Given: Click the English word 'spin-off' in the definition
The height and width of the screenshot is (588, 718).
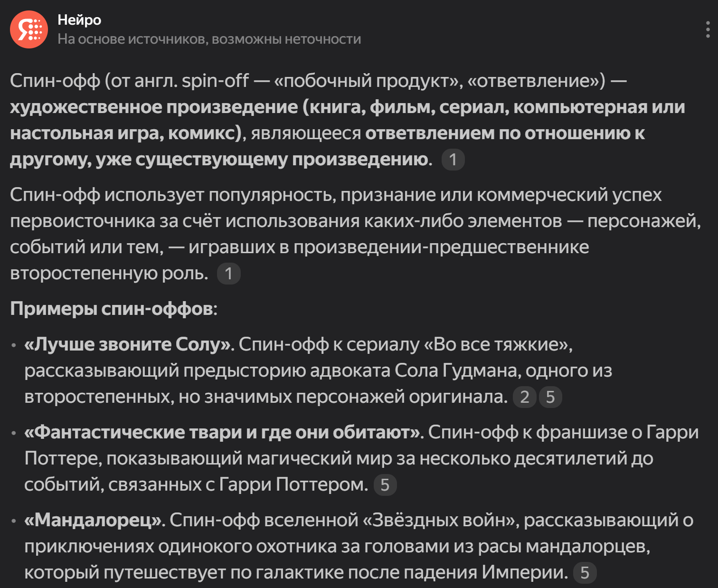Looking at the screenshot, I should click(x=215, y=81).
